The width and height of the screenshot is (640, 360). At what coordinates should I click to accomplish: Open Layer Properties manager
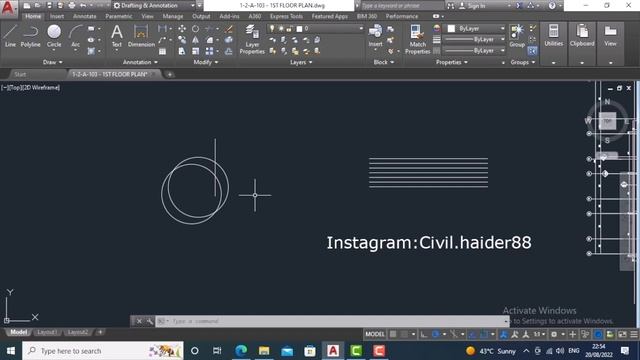(252, 39)
